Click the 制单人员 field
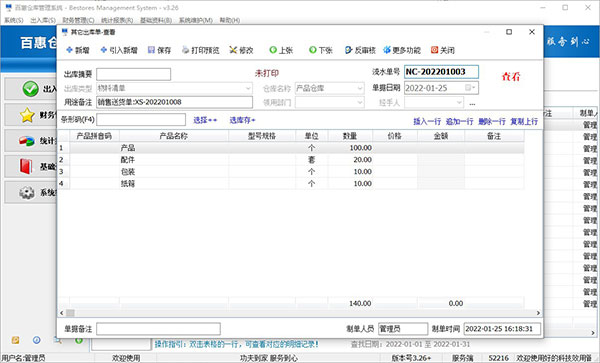The width and height of the screenshot is (600, 363). coord(403,329)
